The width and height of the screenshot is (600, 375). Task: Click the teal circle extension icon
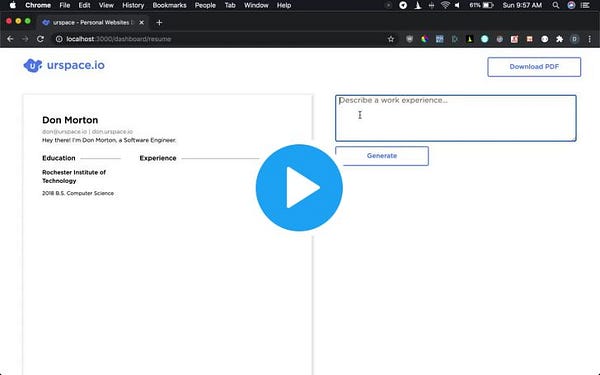[484, 39]
